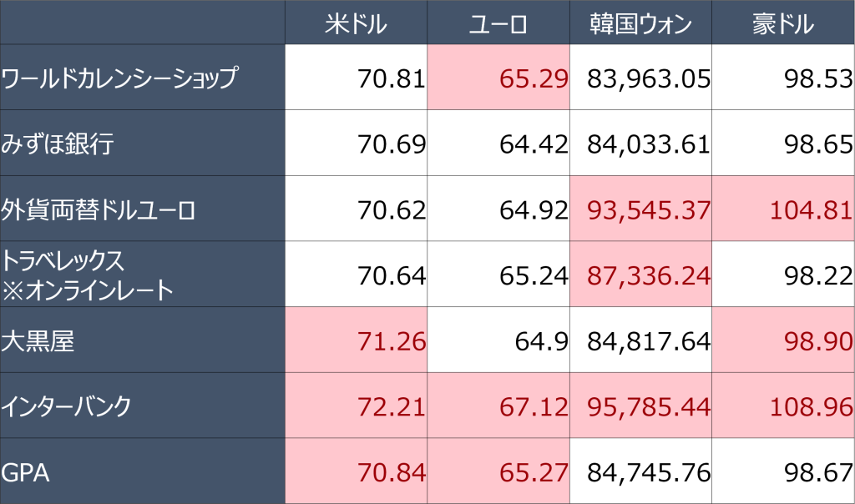Select cell showing 71.26 for 大黒屋
This screenshot has height=504, width=855.
pyautogui.click(x=356, y=340)
